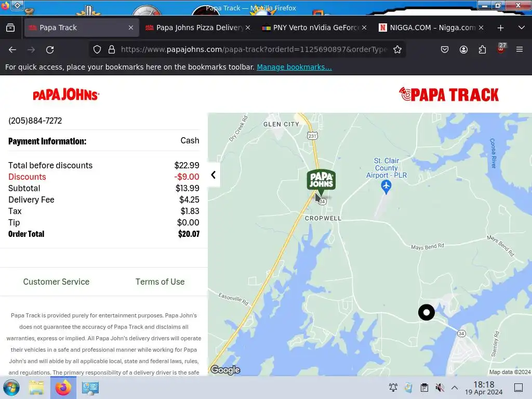Image resolution: width=532 pixels, height=399 pixels.
Task: Open the system settings taskbar icon
Action: click(x=90, y=388)
